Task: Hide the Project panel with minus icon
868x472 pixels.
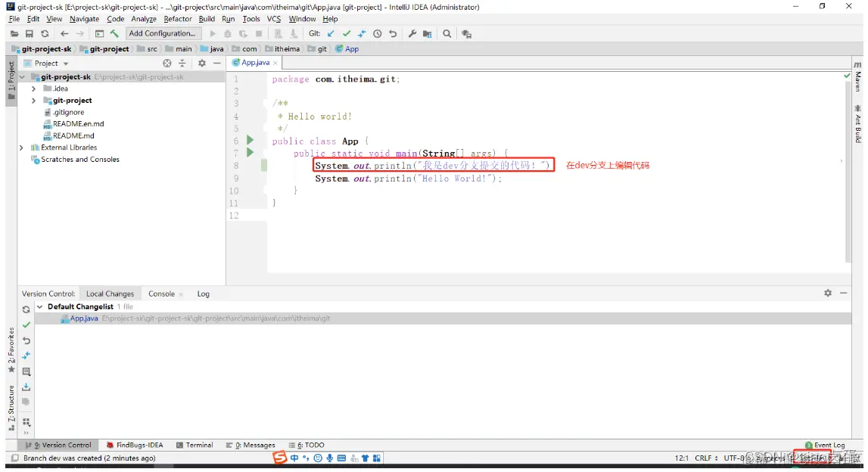Action: (x=217, y=63)
